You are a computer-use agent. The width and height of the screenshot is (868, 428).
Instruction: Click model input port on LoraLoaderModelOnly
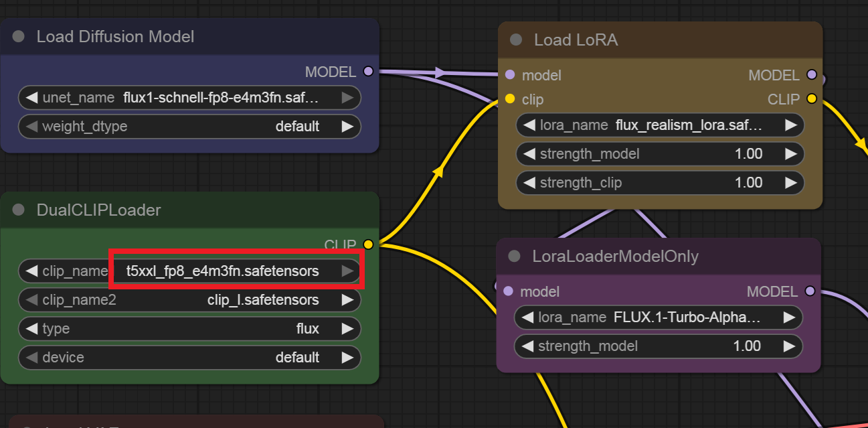pyautogui.click(x=508, y=291)
